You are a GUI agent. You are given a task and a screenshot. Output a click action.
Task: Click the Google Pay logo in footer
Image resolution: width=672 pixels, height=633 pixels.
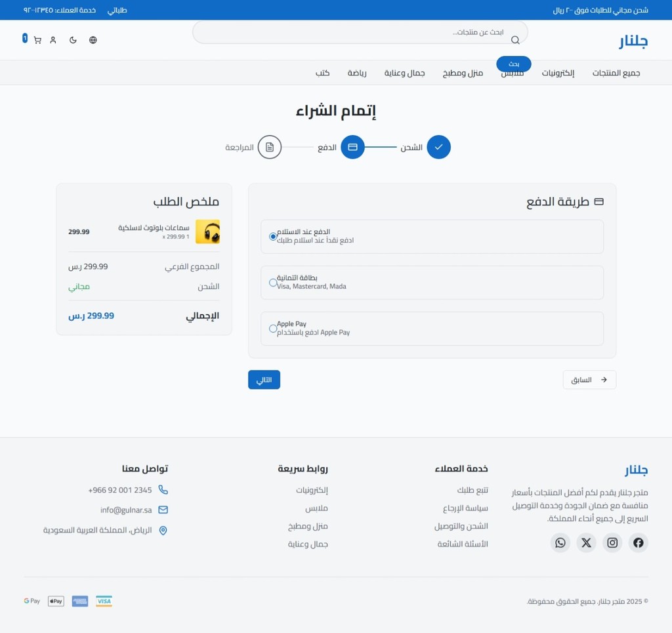31,601
